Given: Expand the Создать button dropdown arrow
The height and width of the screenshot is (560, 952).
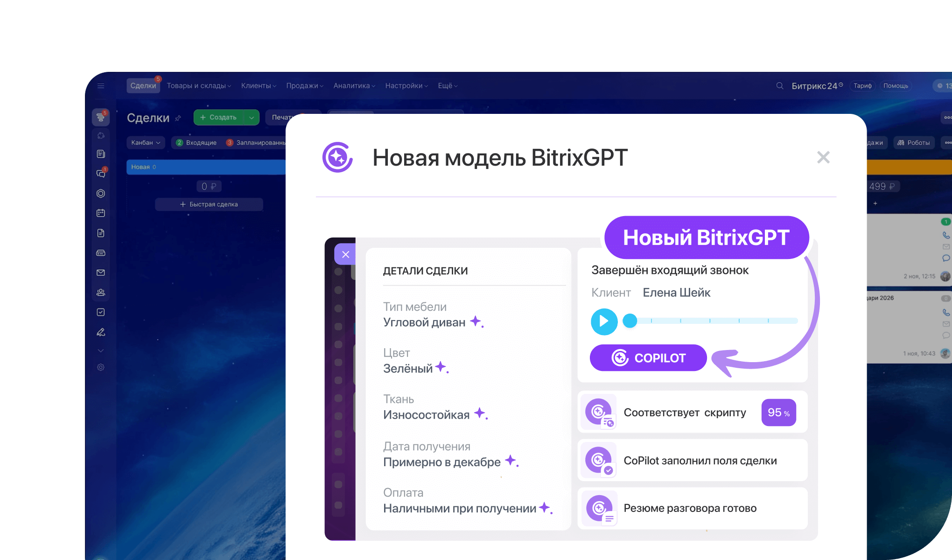Looking at the screenshot, I should [252, 118].
